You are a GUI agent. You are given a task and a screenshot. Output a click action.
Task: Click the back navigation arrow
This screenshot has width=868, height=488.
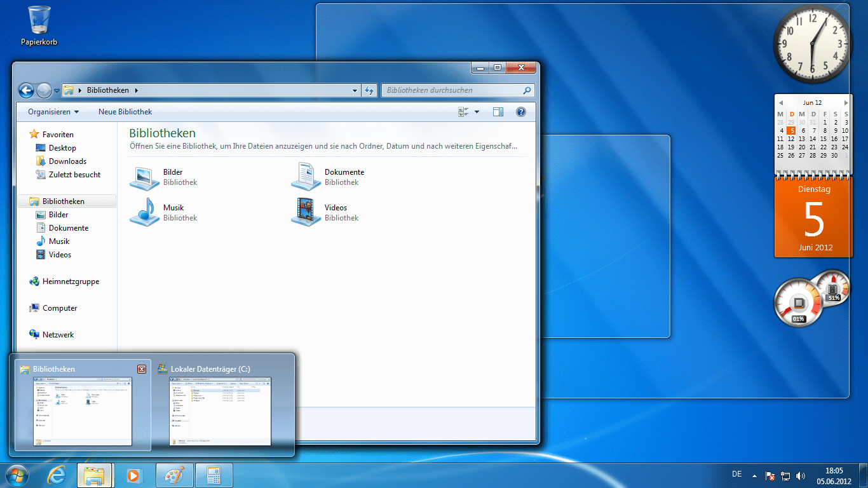click(x=26, y=90)
